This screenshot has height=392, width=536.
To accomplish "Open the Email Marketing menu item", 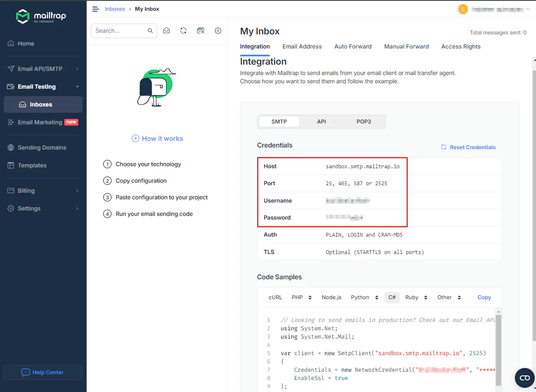I will pos(43,122).
